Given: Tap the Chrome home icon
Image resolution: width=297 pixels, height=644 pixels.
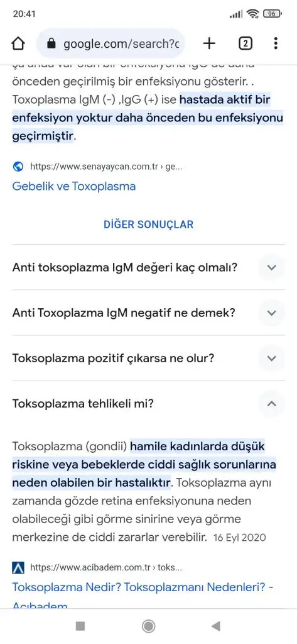Looking at the screenshot, I should coord(18,43).
